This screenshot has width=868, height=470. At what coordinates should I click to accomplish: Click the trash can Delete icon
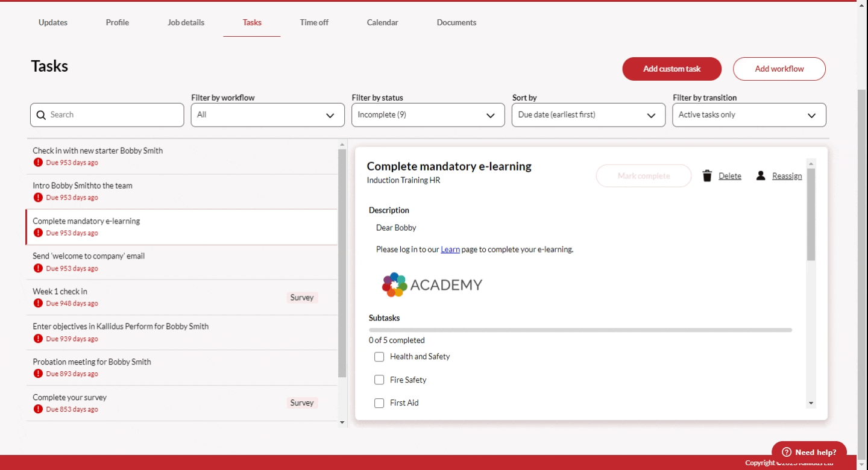pyautogui.click(x=707, y=176)
